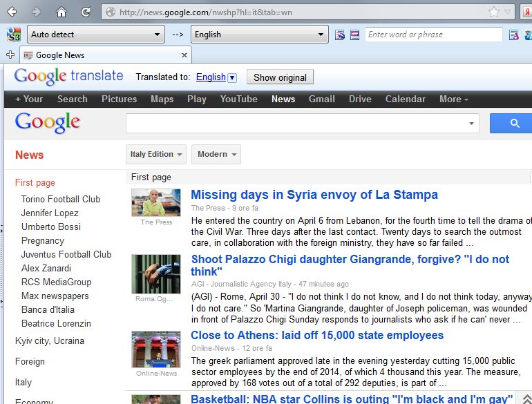Reload the page with refresh icon
The height and width of the screenshot is (404, 532).
click(x=86, y=12)
